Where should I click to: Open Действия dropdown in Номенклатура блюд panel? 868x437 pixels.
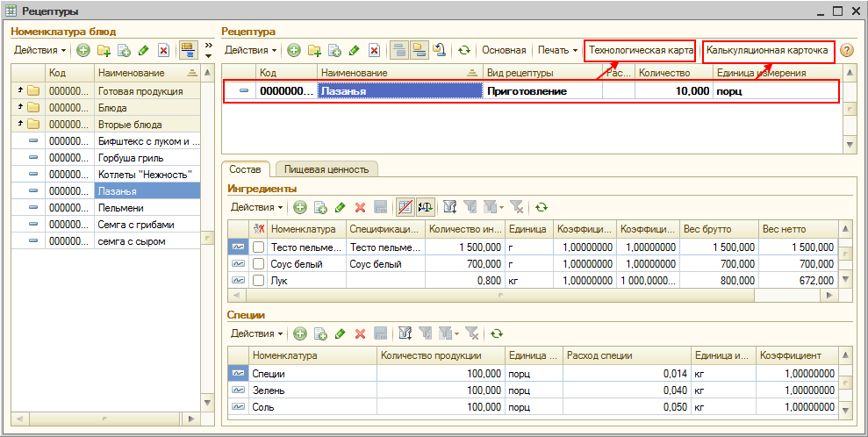40,50
